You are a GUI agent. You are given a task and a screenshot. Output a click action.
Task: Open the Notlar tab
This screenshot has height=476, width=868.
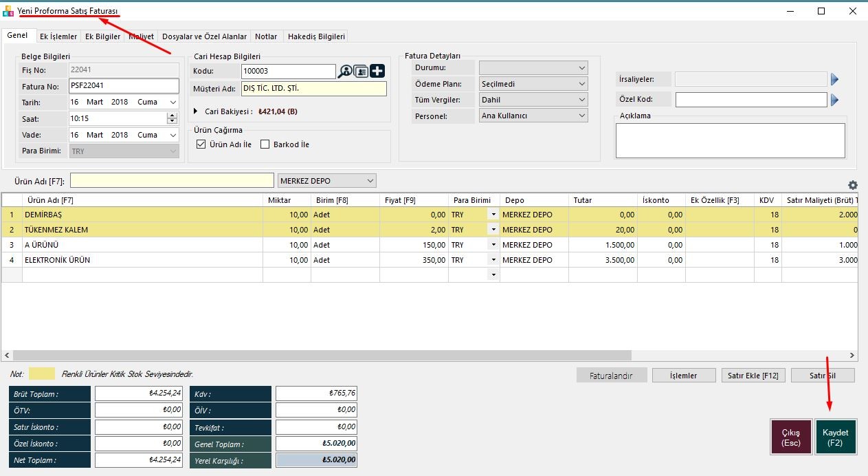[x=266, y=36]
